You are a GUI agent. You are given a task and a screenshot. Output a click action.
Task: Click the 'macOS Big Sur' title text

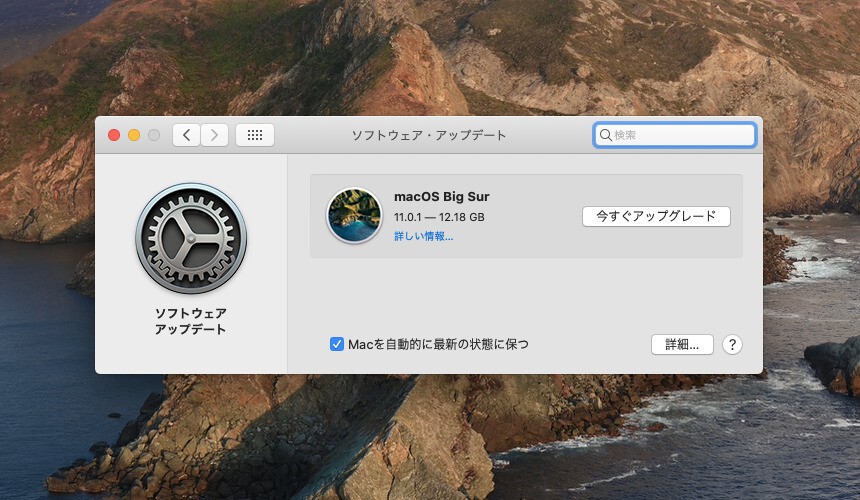point(442,196)
